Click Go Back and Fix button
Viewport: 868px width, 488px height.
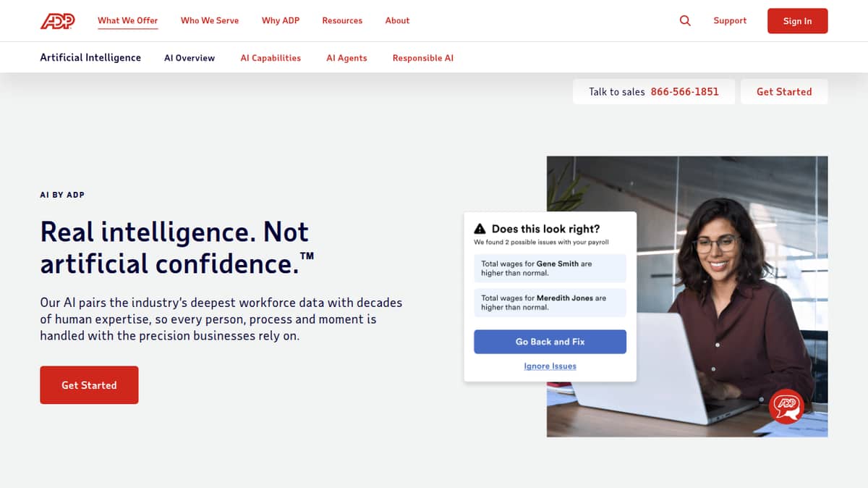point(550,342)
